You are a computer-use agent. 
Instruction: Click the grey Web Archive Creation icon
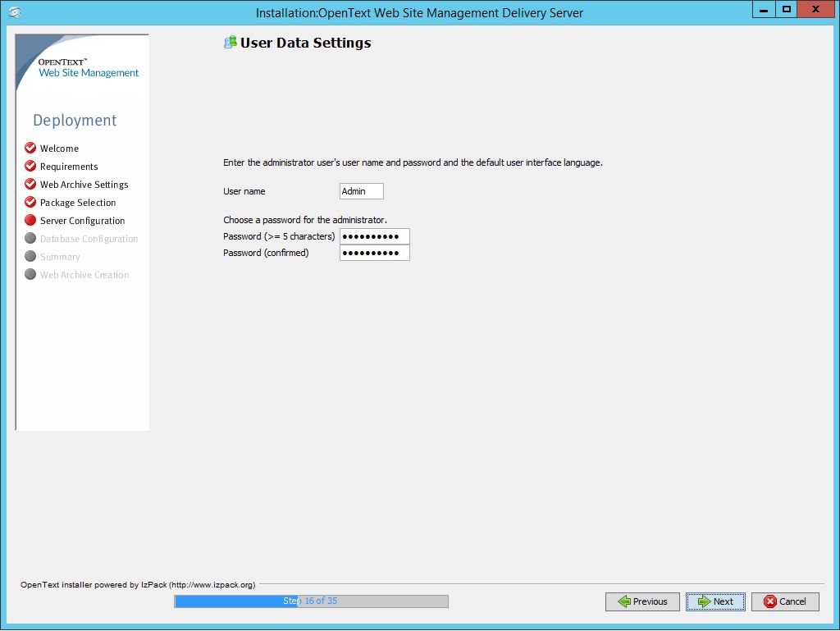coord(30,274)
